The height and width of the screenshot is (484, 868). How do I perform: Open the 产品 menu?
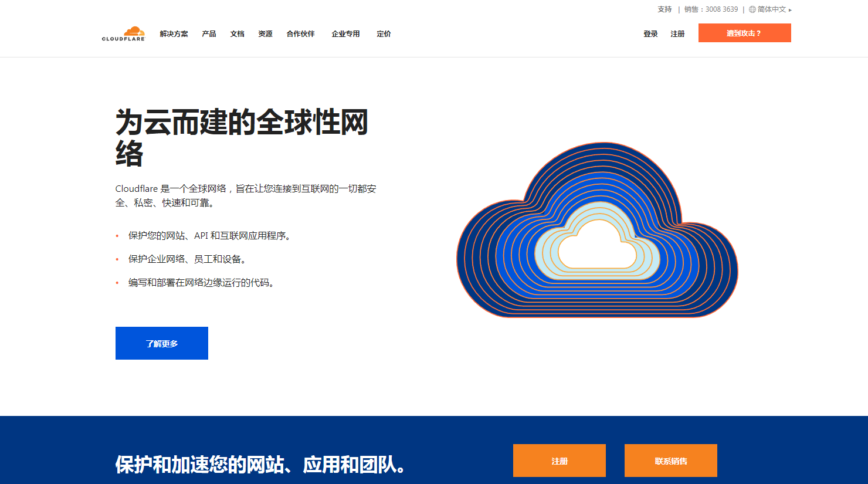(x=209, y=34)
